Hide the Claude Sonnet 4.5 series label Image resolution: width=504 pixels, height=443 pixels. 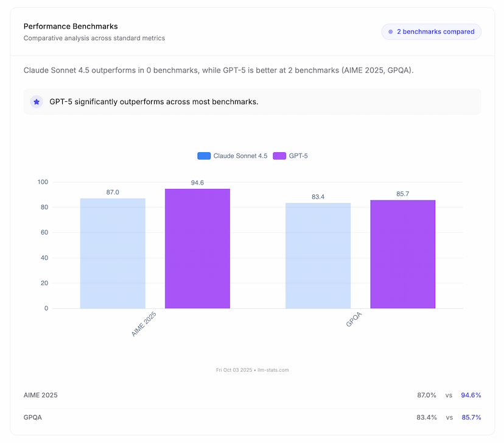tap(240, 156)
